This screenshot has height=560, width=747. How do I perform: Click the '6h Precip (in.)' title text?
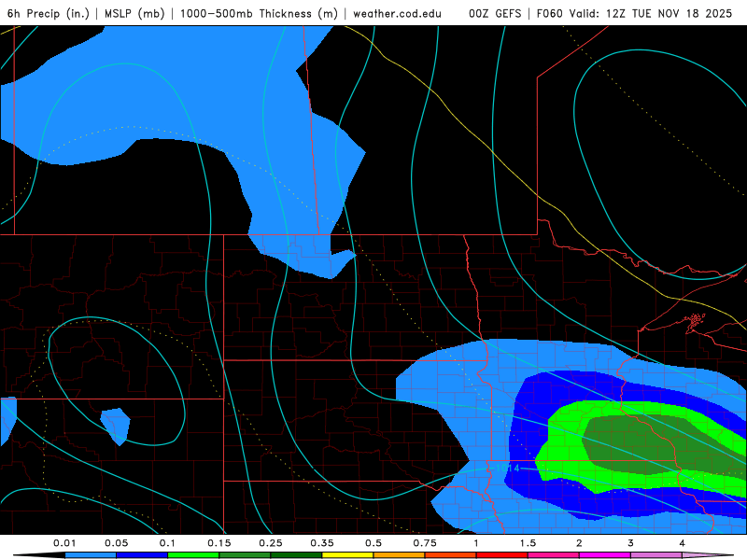point(49,13)
